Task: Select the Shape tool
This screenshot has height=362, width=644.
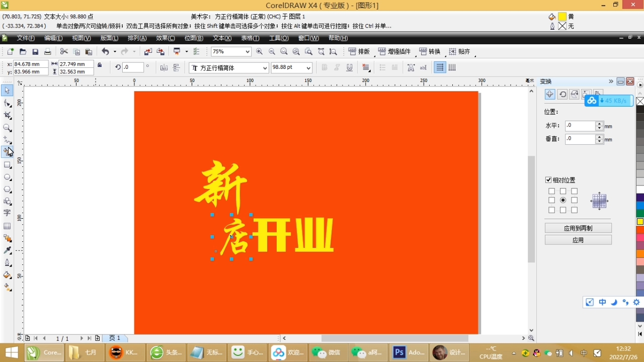Action: [x=7, y=103]
